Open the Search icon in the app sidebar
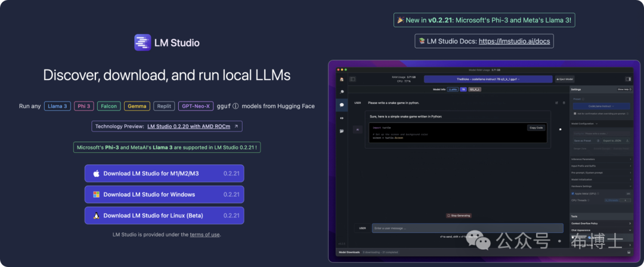 (x=342, y=92)
